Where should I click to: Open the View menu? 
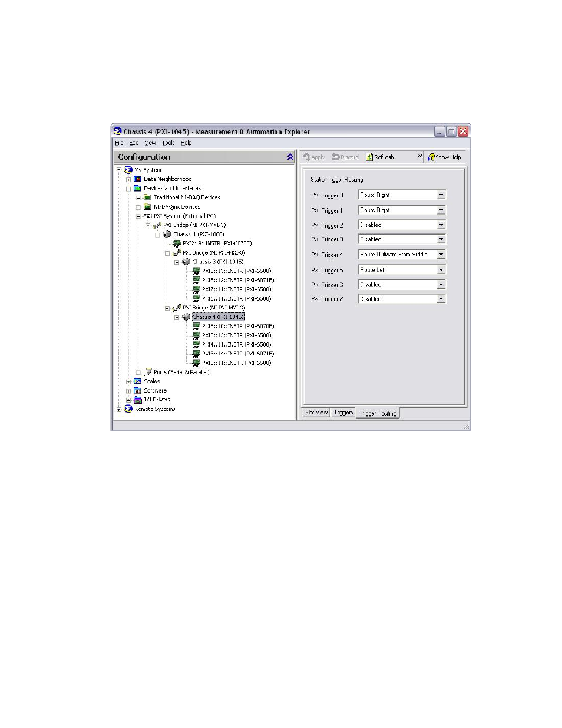[x=150, y=143]
